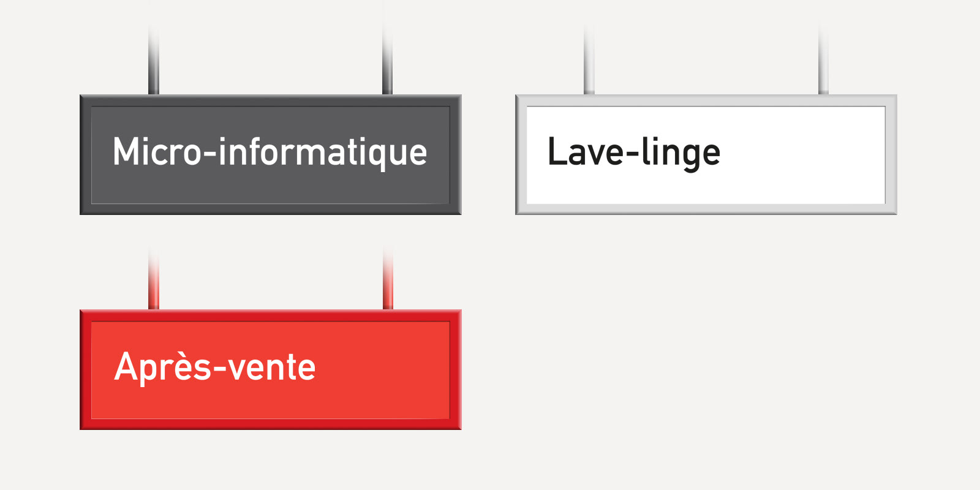Click dark red outer border of Après-vente sign
Image resolution: width=980 pixels, height=490 pixels.
(x=270, y=315)
